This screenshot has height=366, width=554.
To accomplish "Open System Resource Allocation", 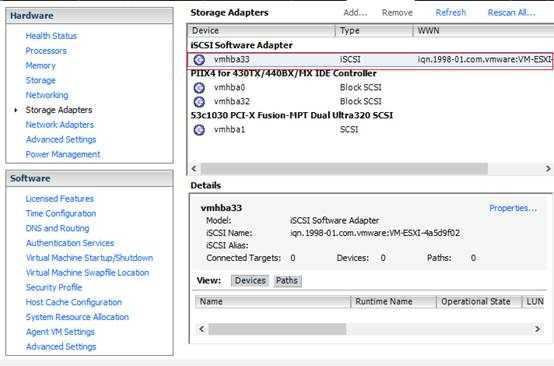I will [x=77, y=317].
